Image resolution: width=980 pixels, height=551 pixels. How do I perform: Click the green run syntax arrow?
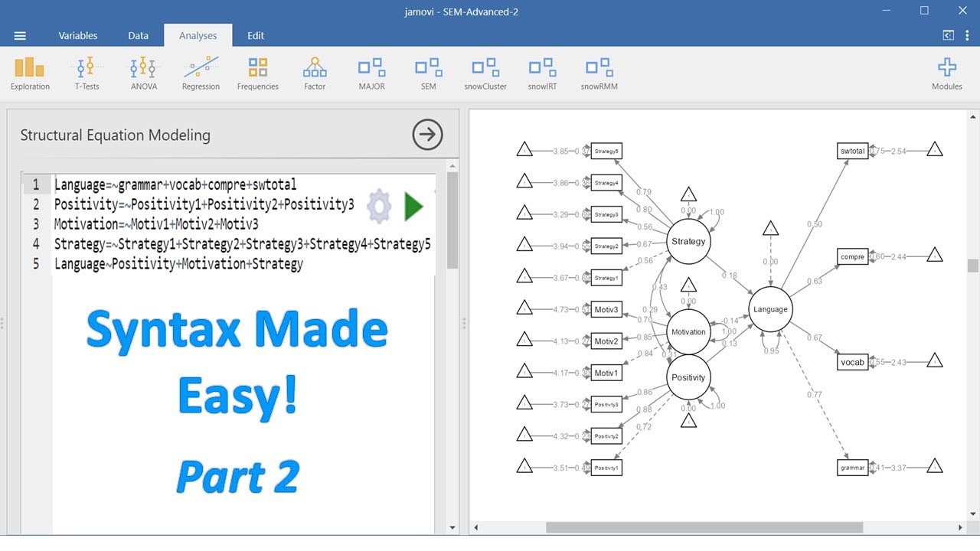pos(413,207)
